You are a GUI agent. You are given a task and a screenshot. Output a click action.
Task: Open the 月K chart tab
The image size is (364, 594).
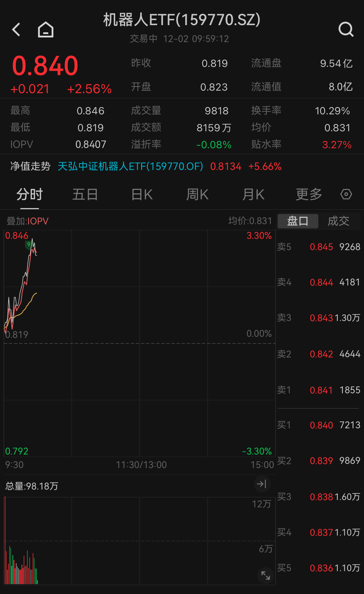[253, 195]
